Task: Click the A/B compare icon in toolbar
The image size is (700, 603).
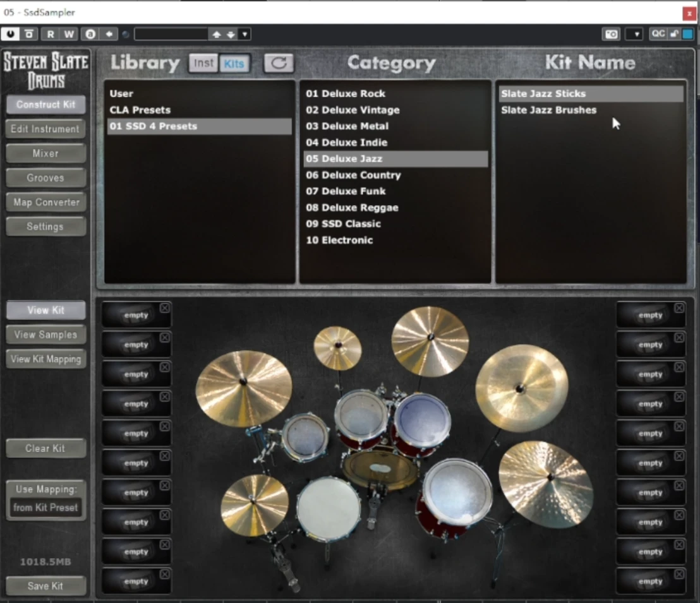Action: point(29,34)
